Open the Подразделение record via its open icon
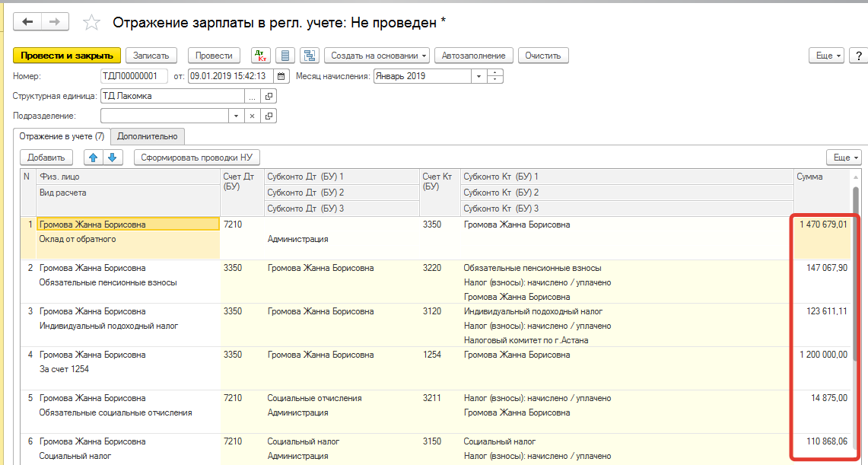The image size is (868, 465). pos(269,116)
